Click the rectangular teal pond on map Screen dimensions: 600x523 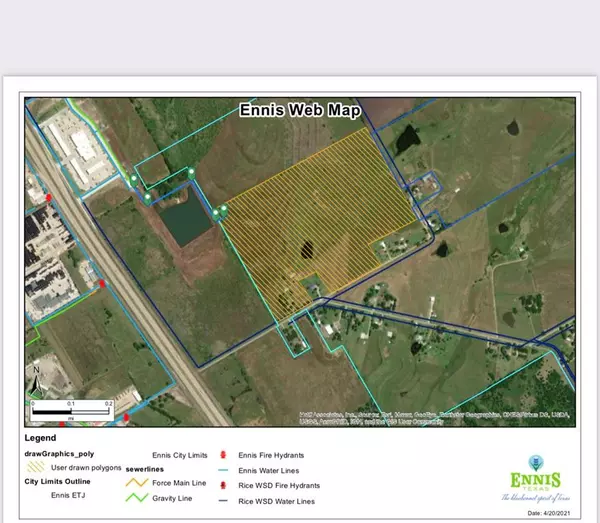[186, 217]
